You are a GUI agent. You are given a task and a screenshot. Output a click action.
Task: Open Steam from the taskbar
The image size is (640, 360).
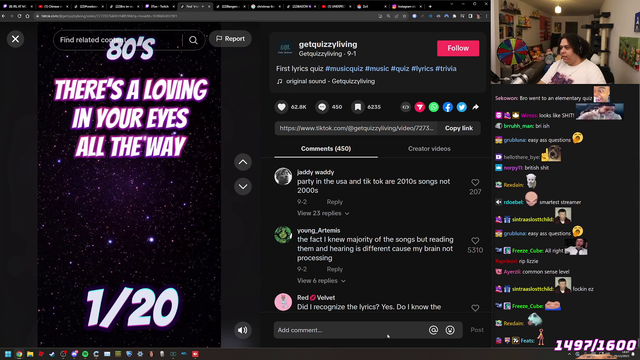coord(52,354)
